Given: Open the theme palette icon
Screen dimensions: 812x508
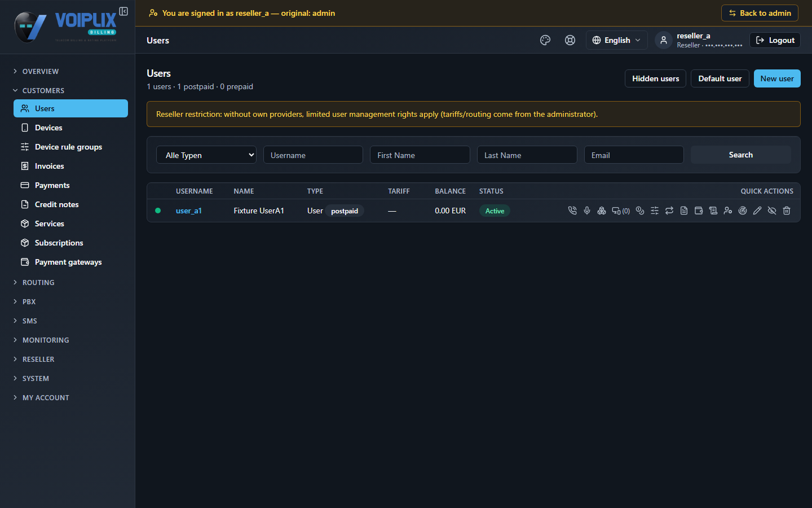Looking at the screenshot, I should 545,40.
